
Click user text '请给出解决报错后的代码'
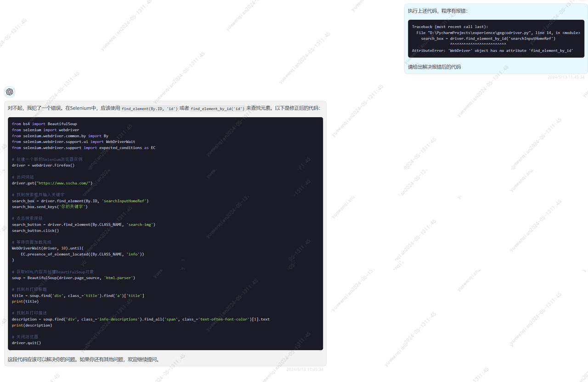pos(434,67)
